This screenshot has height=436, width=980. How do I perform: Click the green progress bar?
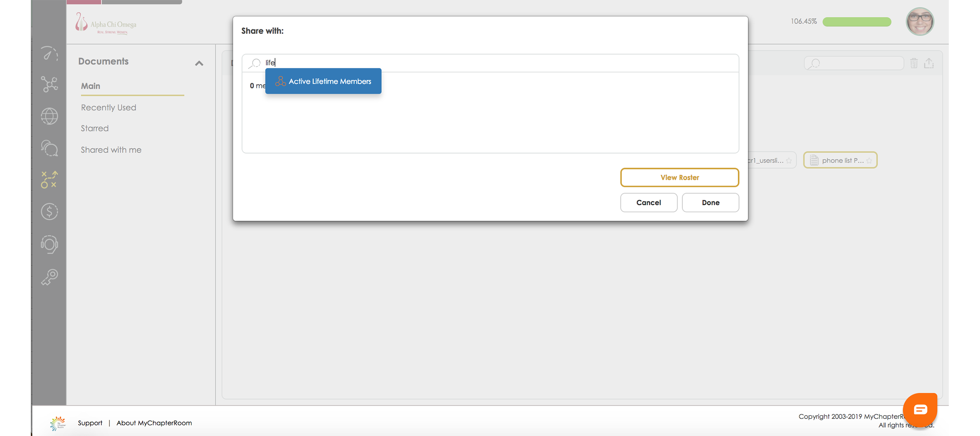point(856,22)
